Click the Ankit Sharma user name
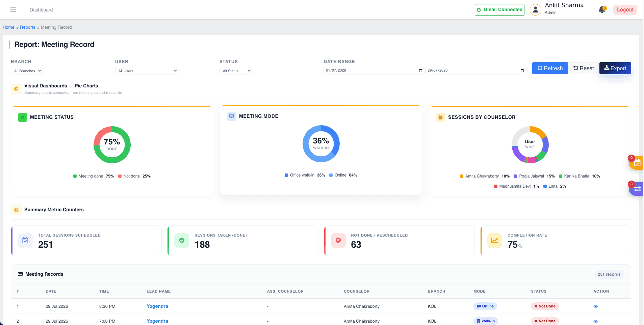 pyautogui.click(x=564, y=5)
